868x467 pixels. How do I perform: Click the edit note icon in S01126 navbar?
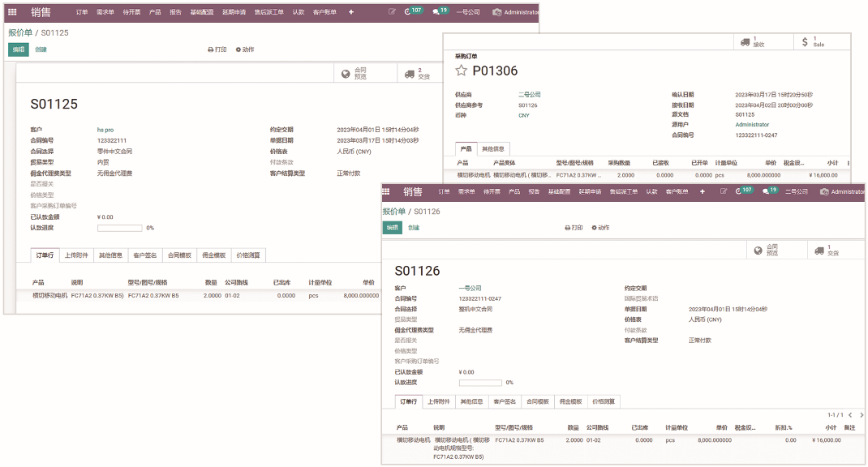pos(721,191)
